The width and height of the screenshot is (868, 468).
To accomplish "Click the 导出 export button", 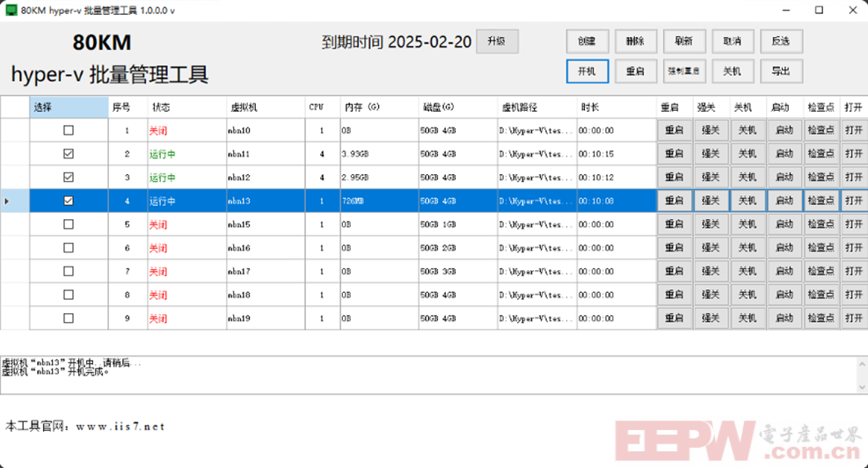I will [781, 71].
